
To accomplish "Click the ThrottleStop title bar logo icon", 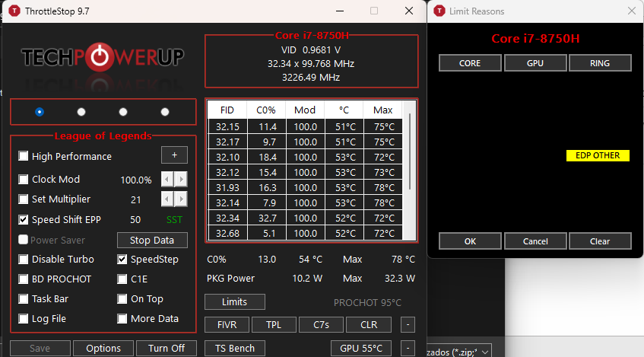I will point(14,11).
